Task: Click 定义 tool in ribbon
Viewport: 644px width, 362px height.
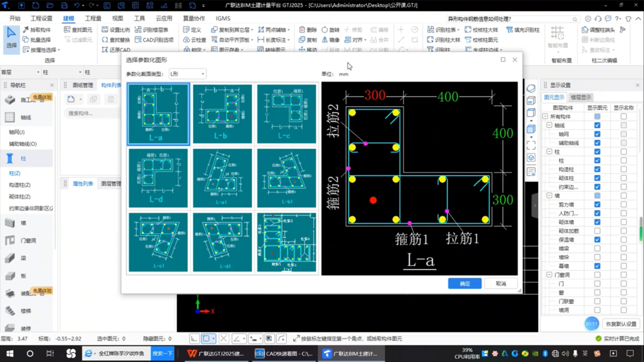Action: click(192, 30)
